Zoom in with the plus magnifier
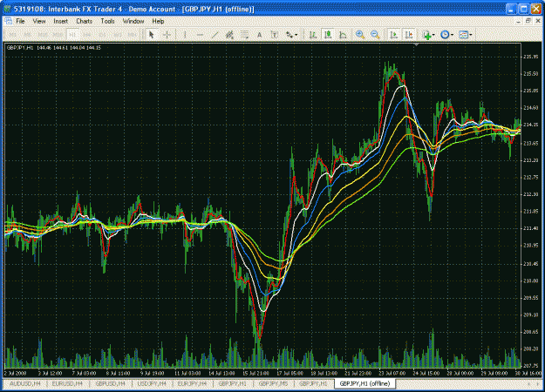Viewport: 545px width, 392px height. point(360,35)
